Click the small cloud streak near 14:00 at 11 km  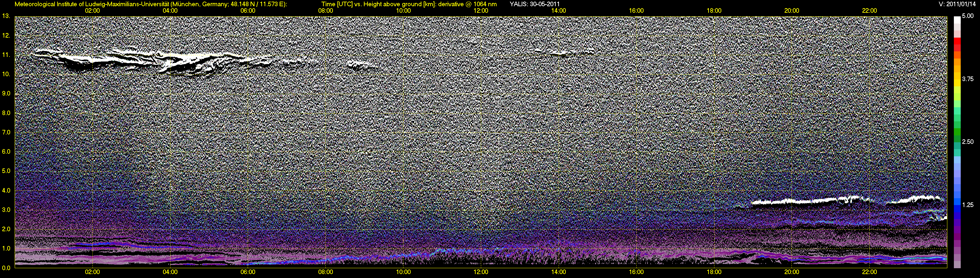565,52
